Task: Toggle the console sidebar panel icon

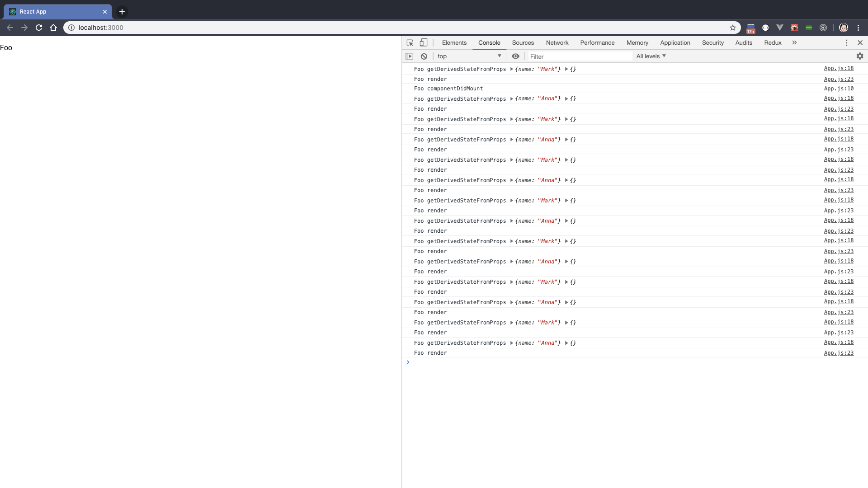Action: point(410,56)
